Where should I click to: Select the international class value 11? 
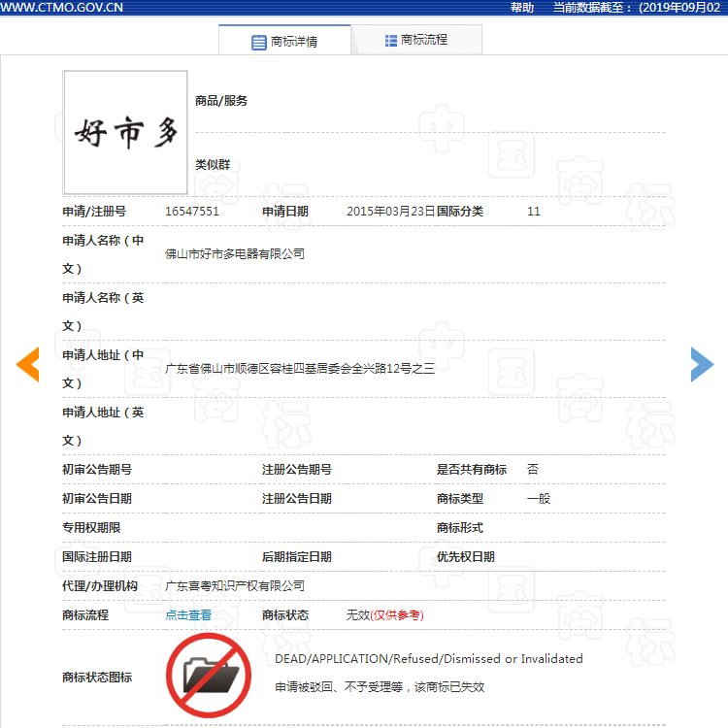pos(534,212)
